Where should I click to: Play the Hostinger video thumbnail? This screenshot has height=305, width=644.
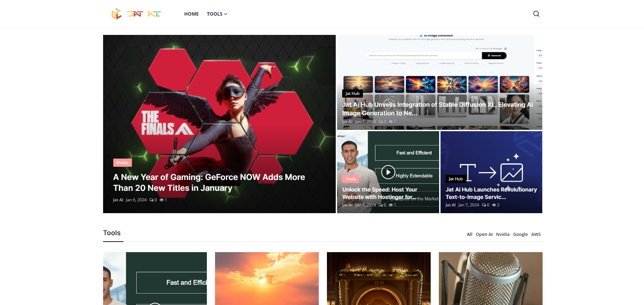(x=388, y=172)
